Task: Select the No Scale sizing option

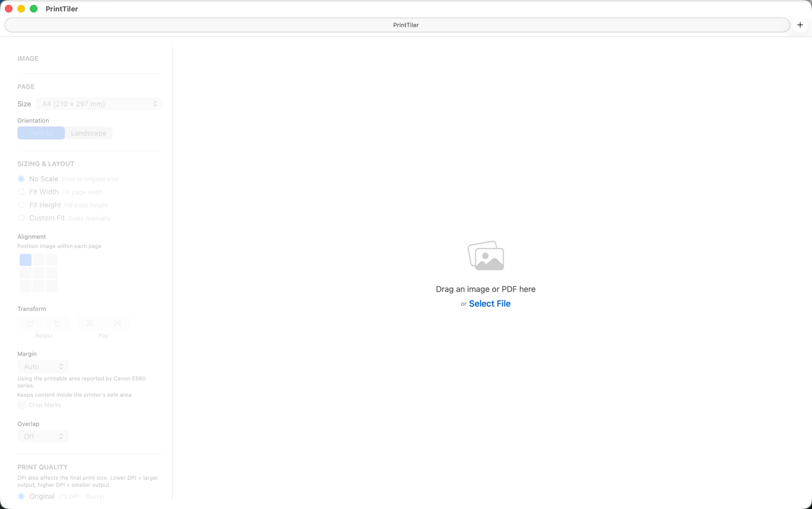Action: [x=21, y=179]
